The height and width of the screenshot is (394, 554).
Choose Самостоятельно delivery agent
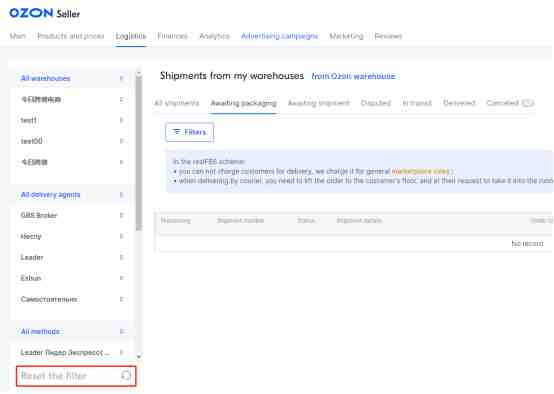tap(72, 299)
